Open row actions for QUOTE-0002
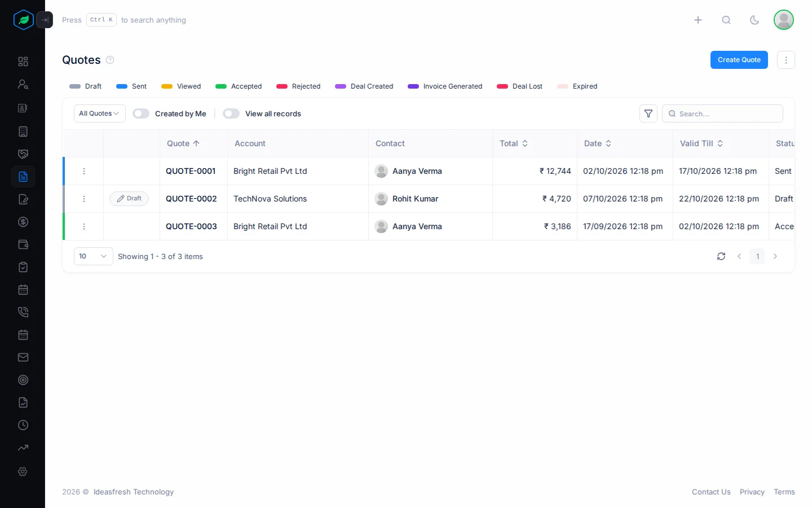Viewport: 812px width, 508px height. (x=84, y=199)
